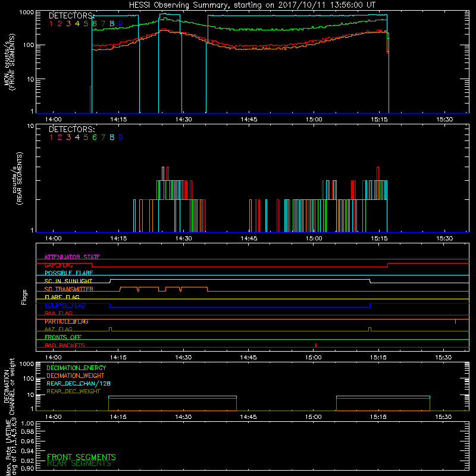Click the HESSI Observing Summary title text

(252, 5)
